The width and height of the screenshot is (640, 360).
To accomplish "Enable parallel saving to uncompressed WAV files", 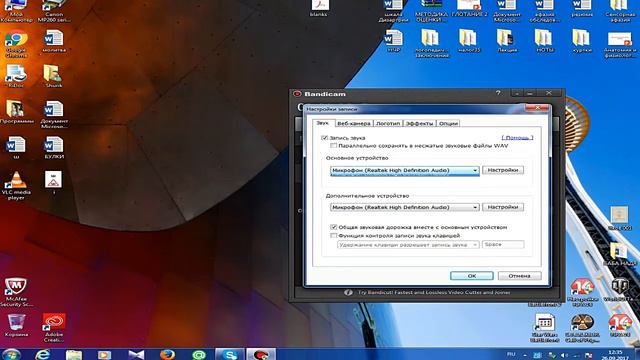I will click(x=333, y=146).
